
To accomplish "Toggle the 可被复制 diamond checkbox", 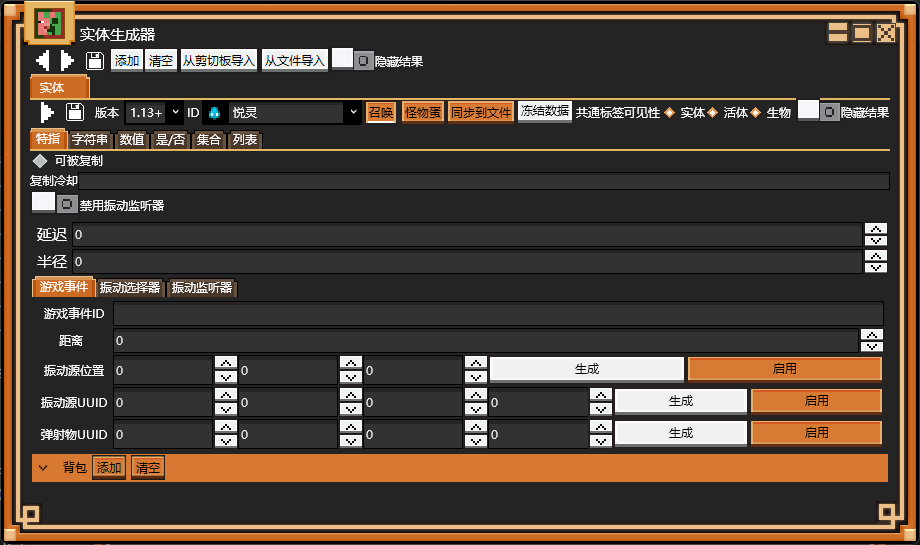I will pyautogui.click(x=40, y=161).
